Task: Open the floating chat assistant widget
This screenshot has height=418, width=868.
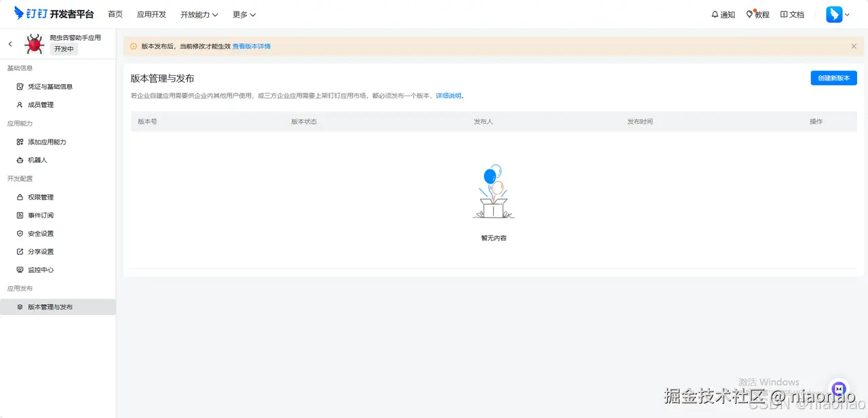Action: coord(839,389)
